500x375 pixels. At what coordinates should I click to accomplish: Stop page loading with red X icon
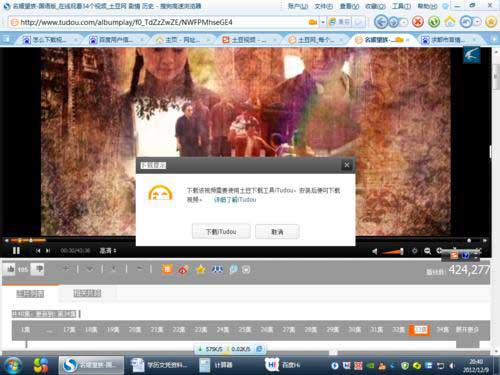418,22
